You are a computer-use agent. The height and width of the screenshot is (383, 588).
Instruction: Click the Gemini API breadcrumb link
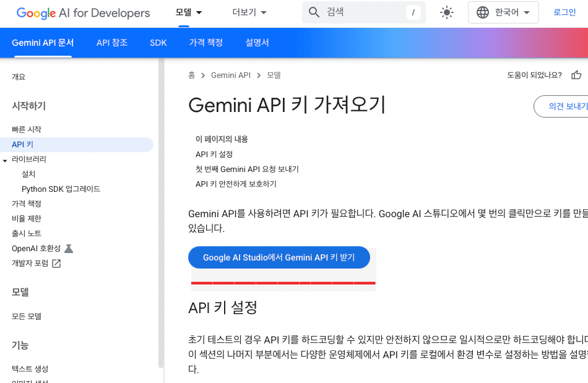pos(231,75)
